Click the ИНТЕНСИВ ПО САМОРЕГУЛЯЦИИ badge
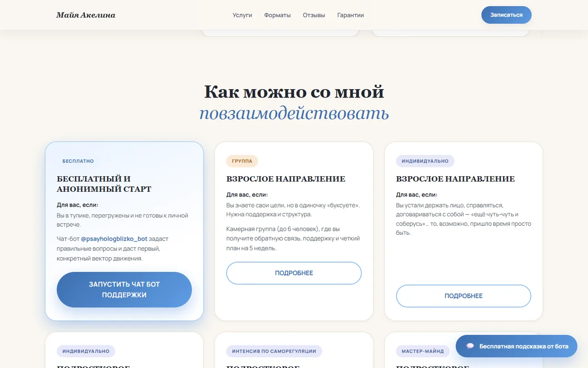The width and height of the screenshot is (588, 368). tap(274, 351)
